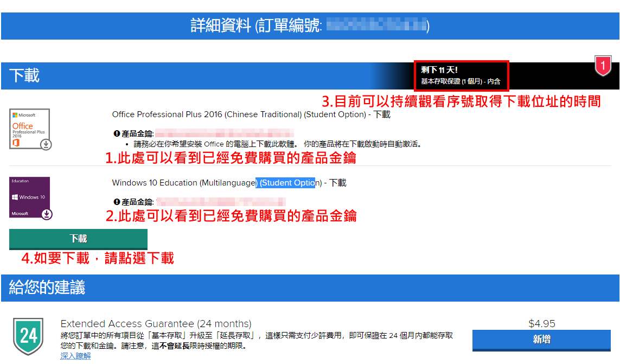The image size is (620, 364).
Task: Click the green shield icon showing 24
Action: 28,336
